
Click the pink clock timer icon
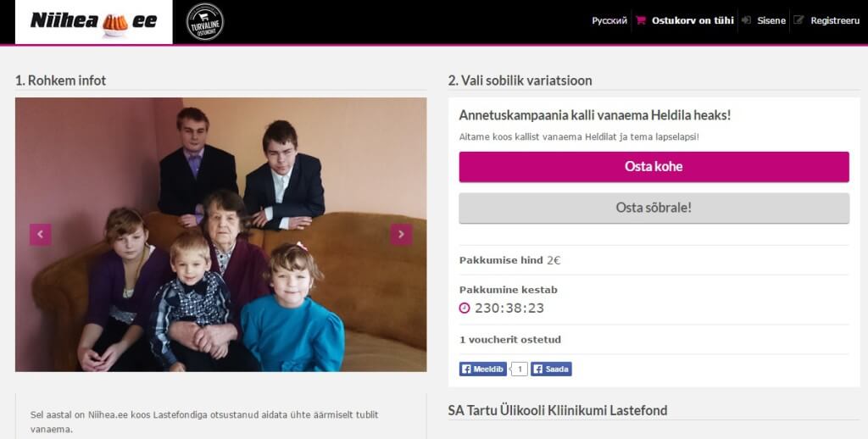pyautogui.click(x=465, y=308)
